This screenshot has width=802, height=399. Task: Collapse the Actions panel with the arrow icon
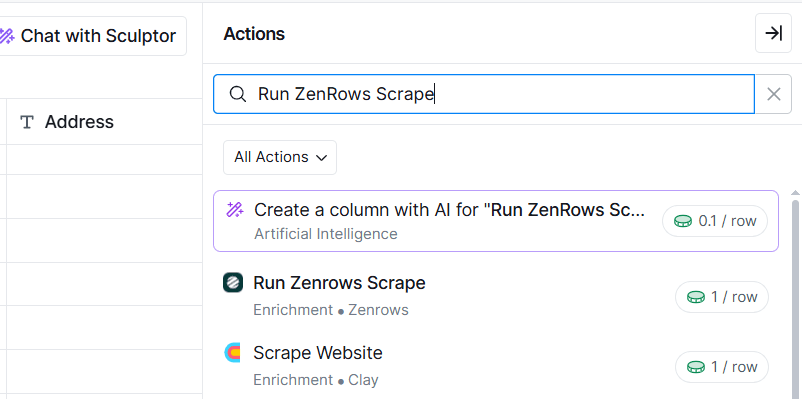(773, 33)
